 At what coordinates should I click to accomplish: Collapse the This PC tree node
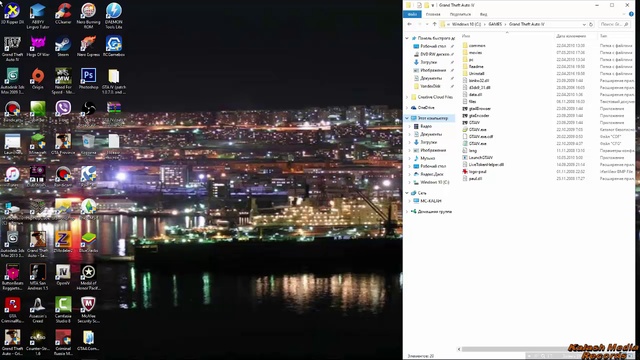point(407,118)
